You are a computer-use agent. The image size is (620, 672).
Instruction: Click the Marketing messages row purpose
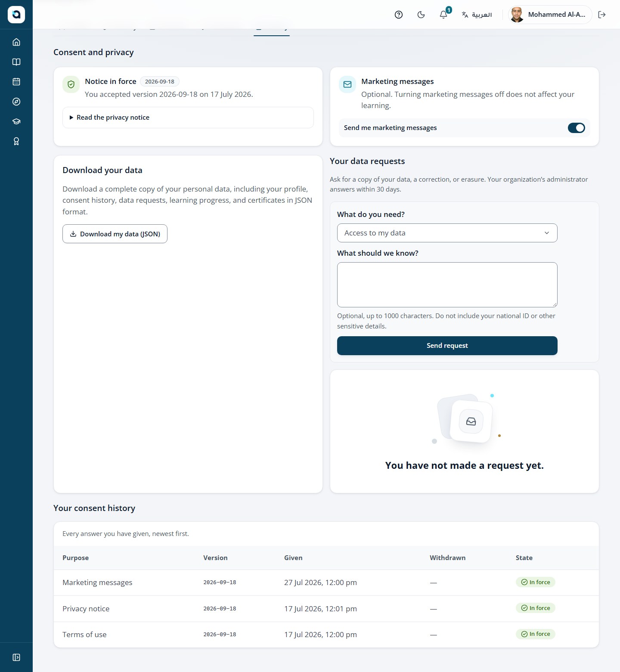coord(97,582)
